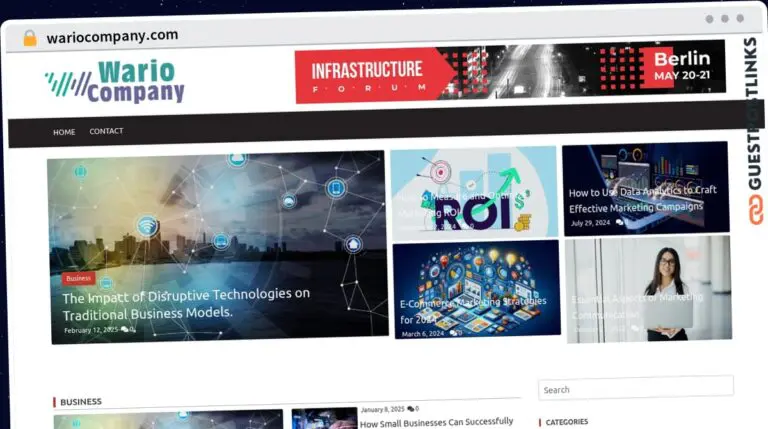Click comments icon beside January 8, 2025

410,409
